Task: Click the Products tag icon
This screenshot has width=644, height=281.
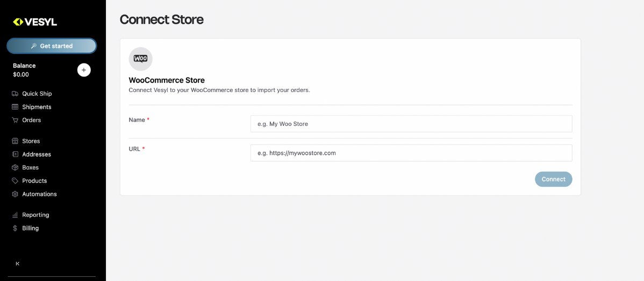Action: [x=15, y=181]
